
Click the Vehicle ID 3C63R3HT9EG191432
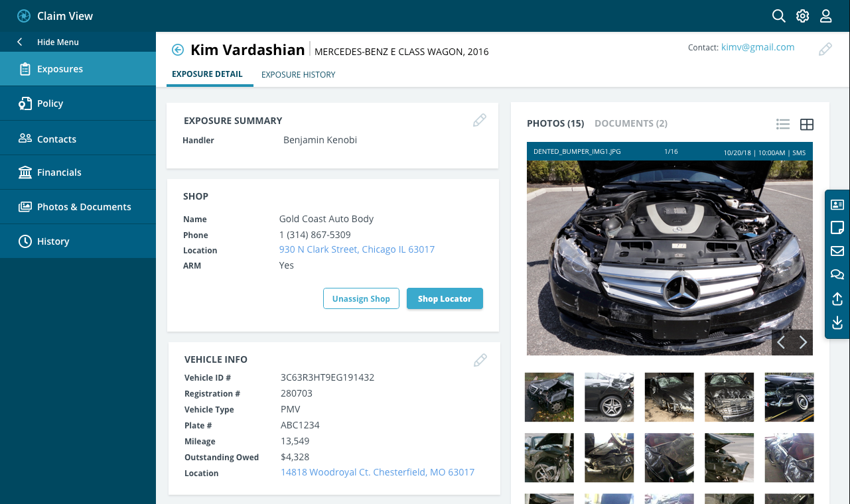tap(328, 377)
